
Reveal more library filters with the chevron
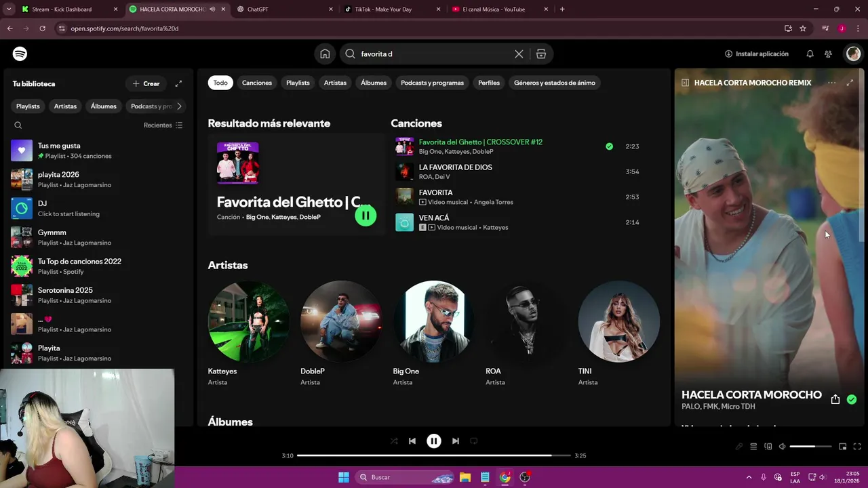179,106
